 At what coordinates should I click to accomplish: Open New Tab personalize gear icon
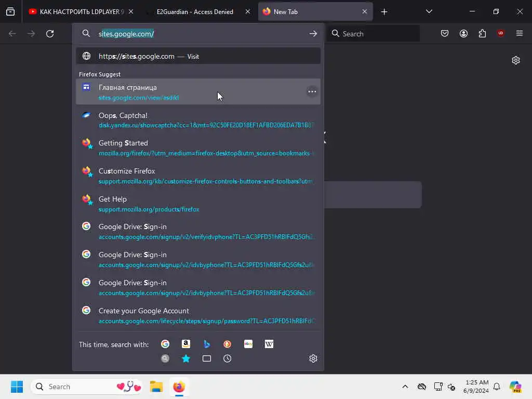[x=516, y=60]
